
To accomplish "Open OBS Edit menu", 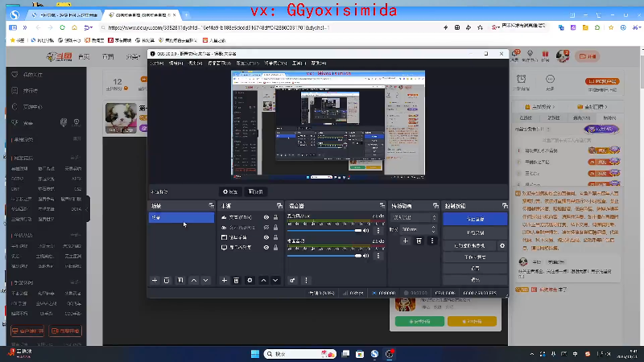I will pos(175,64).
